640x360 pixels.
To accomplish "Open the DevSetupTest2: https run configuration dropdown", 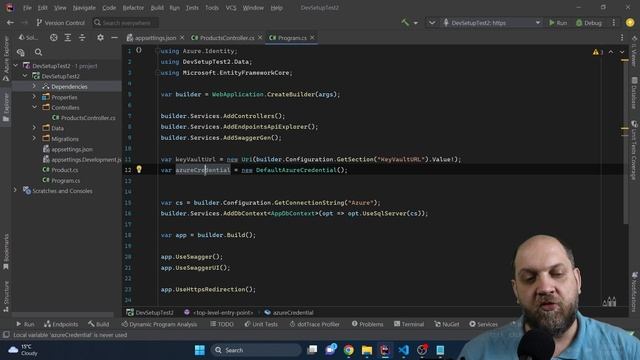I will click(492, 23).
